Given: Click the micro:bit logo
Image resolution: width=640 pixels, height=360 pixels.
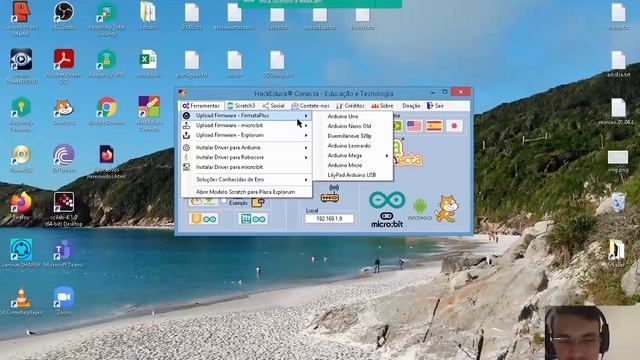Looking at the screenshot, I should [x=387, y=220].
